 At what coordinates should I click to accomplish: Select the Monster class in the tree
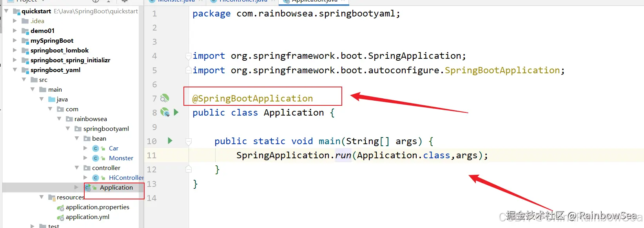121,158
